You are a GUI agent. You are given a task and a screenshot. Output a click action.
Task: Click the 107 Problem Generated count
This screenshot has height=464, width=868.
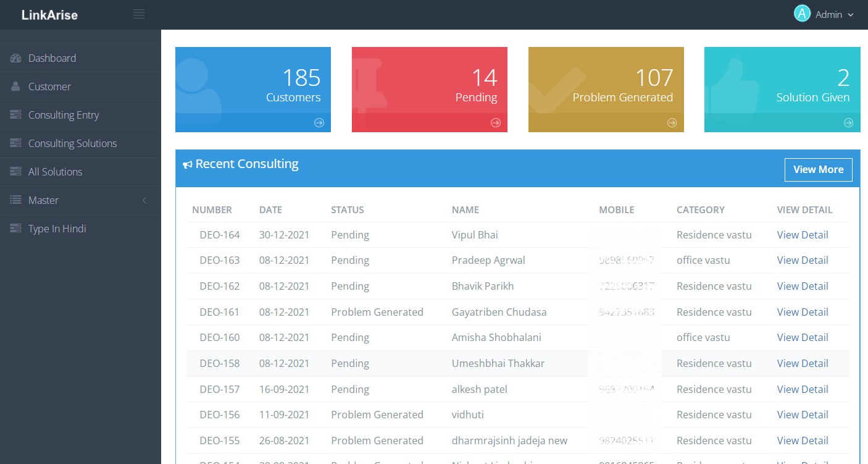click(654, 78)
